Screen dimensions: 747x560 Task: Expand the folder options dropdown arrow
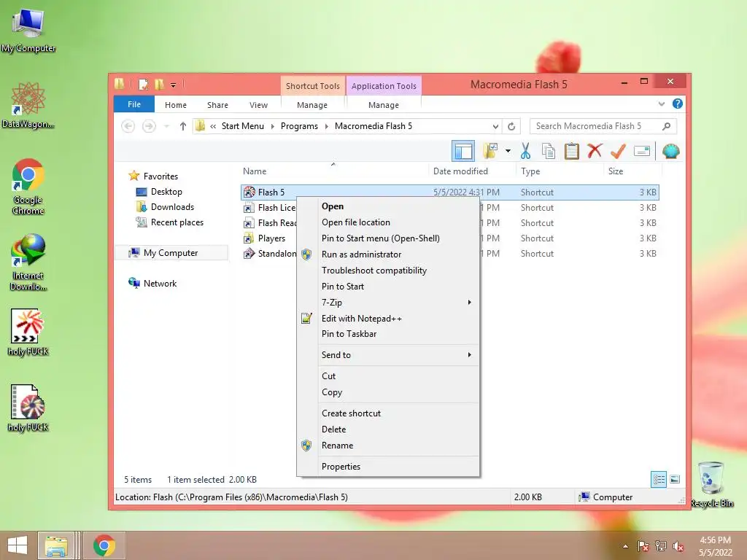pyautogui.click(x=508, y=152)
